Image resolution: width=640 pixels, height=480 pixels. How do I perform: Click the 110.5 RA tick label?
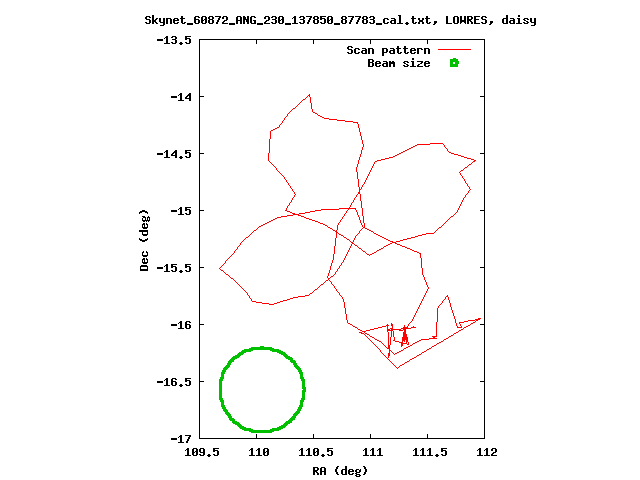pyautogui.click(x=316, y=452)
